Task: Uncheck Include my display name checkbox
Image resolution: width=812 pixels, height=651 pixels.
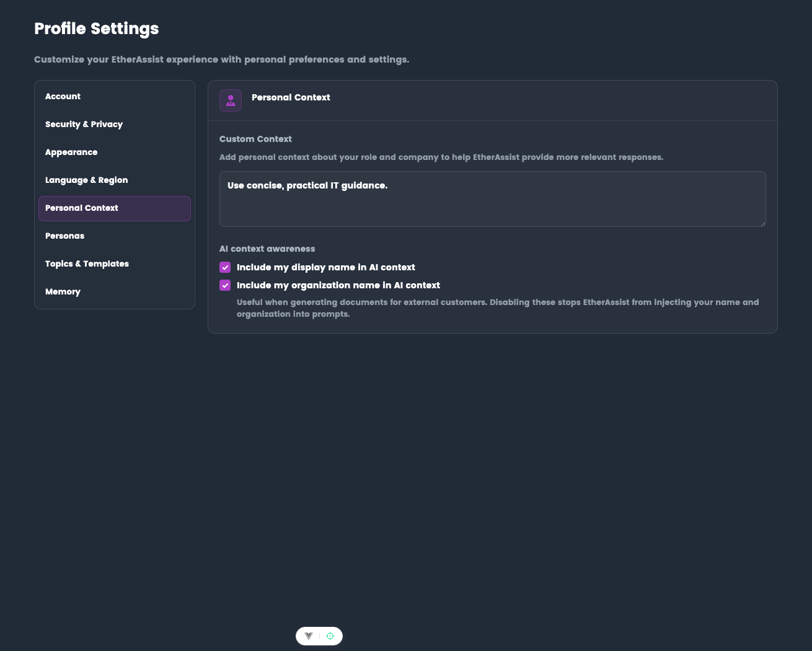Action: point(225,268)
